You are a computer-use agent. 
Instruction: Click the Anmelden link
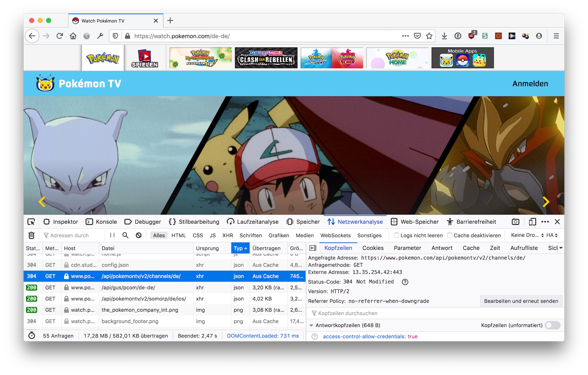point(530,84)
